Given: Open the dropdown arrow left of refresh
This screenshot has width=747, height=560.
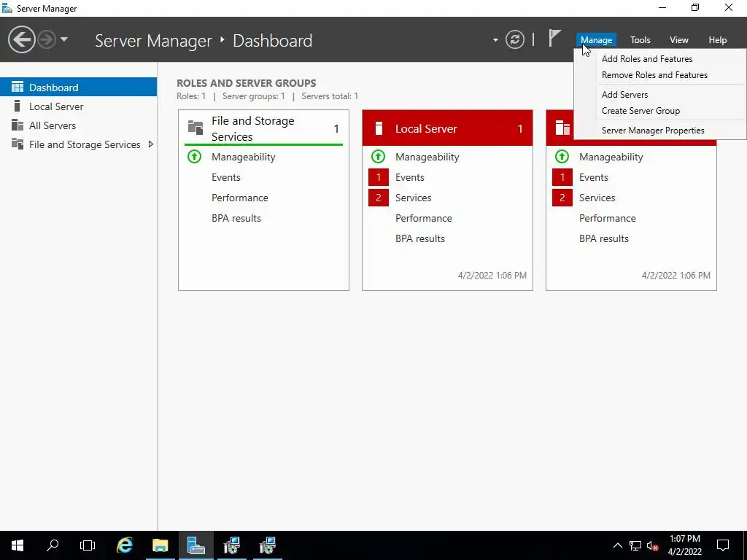Looking at the screenshot, I should pyautogui.click(x=495, y=40).
